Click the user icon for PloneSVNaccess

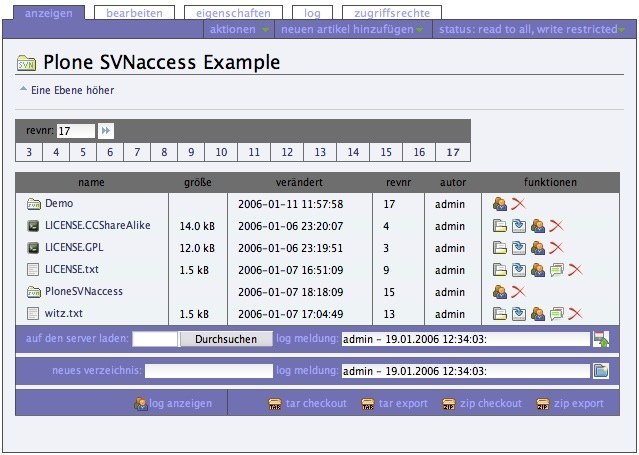500,292
